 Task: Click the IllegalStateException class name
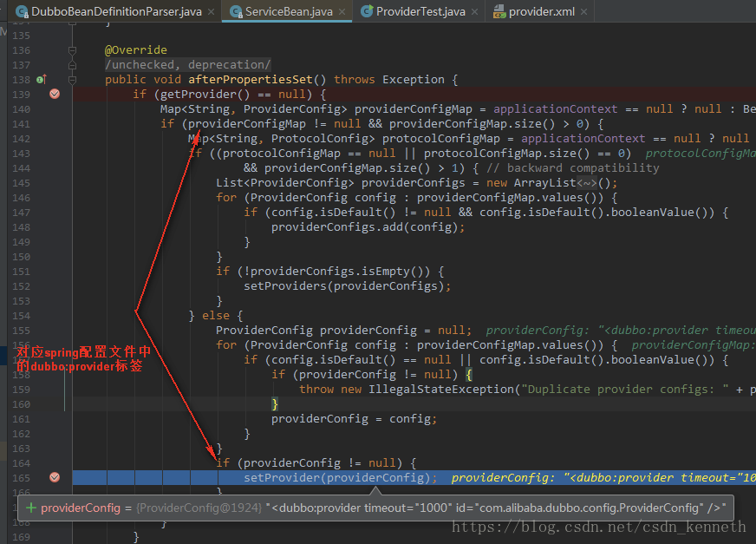click(441, 389)
